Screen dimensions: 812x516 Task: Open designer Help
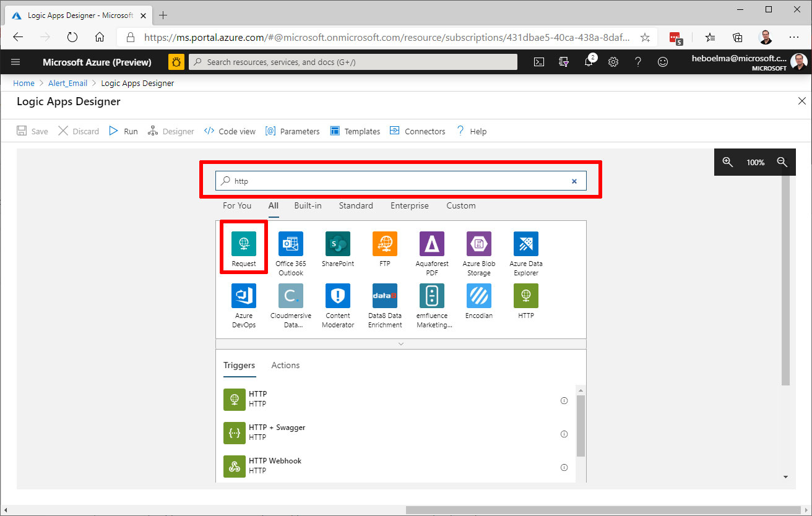pos(471,131)
